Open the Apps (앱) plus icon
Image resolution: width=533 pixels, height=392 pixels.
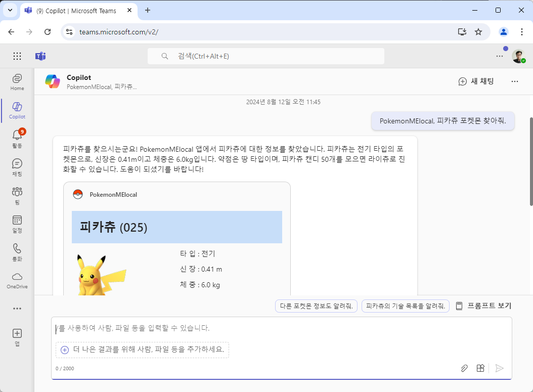tap(17, 337)
